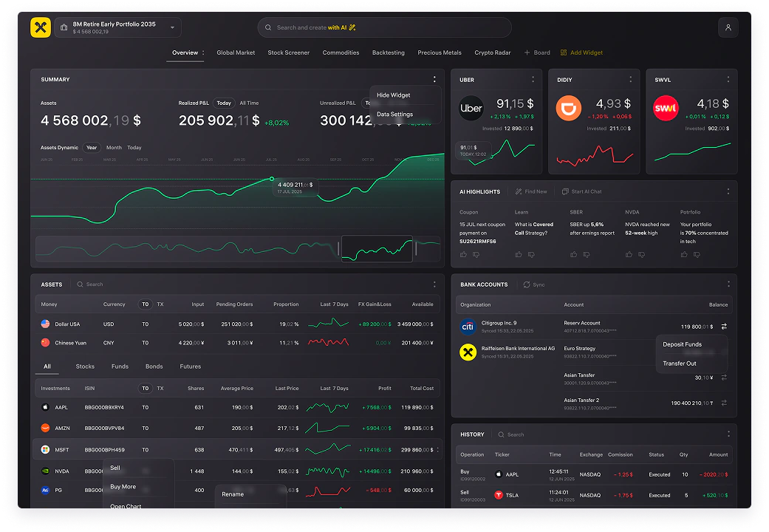Screen dimensions: 769x532
Task: Select Today for Assets Dynamic
Action: click(134, 147)
